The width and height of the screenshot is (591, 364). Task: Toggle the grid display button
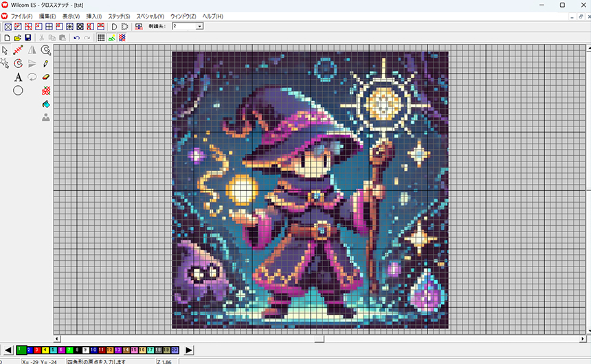click(101, 38)
